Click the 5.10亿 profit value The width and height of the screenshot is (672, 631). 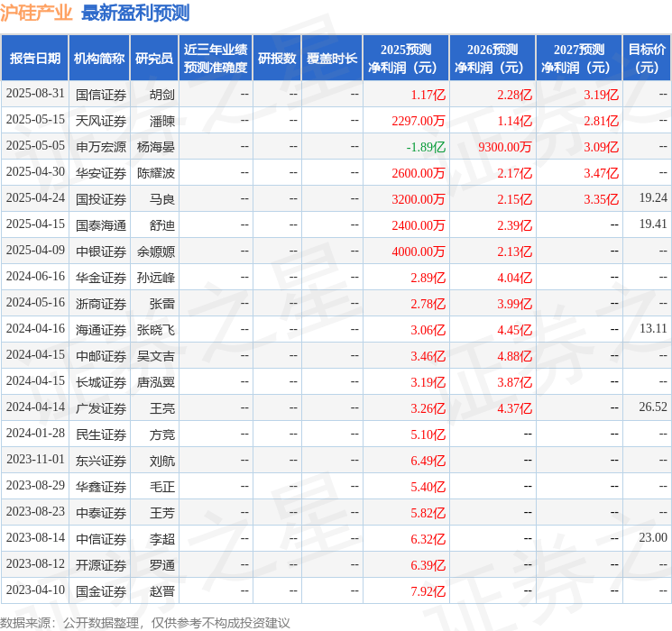[428, 434]
